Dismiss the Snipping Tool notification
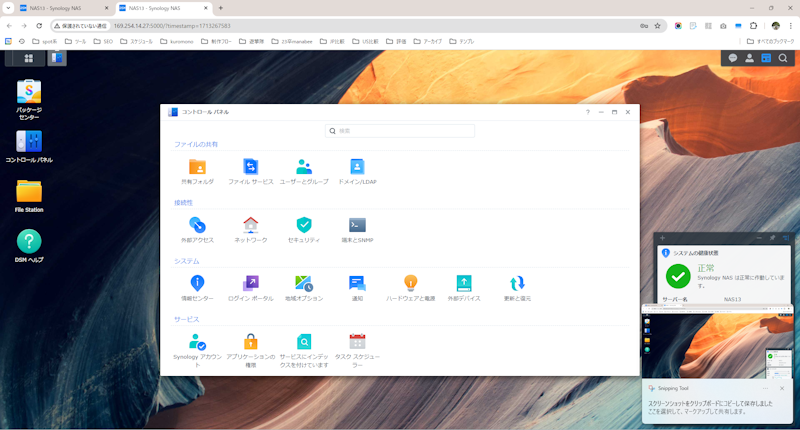Viewport: 800px width, 430px height. [782, 389]
